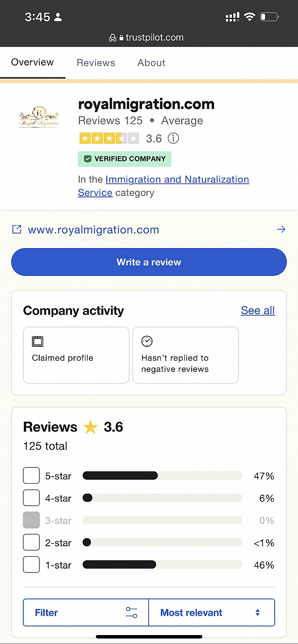Tap the Verified Company shield icon
The width and height of the screenshot is (298, 644).
coord(88,159)
